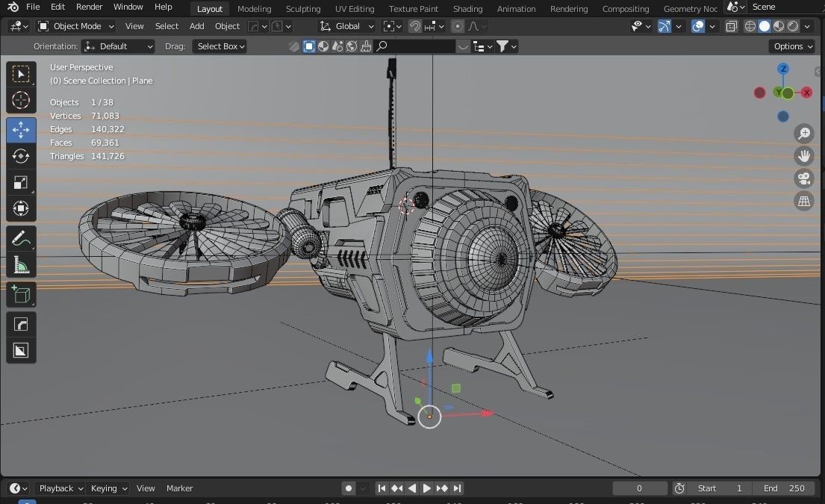Select the Measure ruler tool

[21, 264]
